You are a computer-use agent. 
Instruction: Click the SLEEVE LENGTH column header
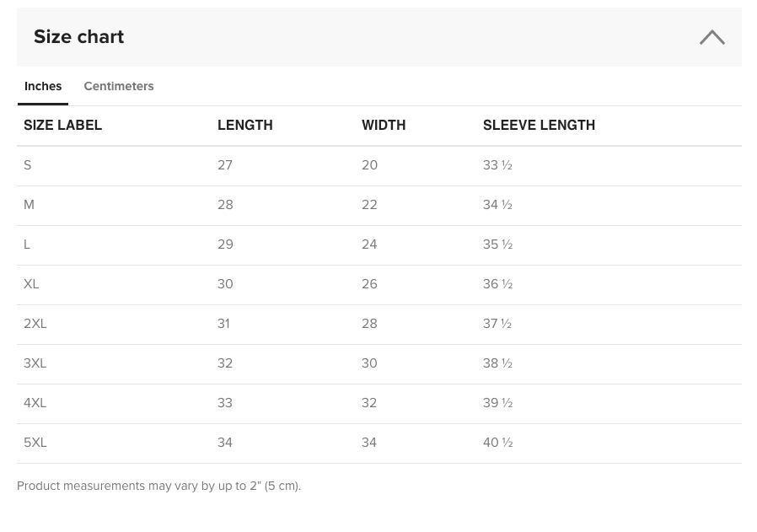click(x=539, y=126)
